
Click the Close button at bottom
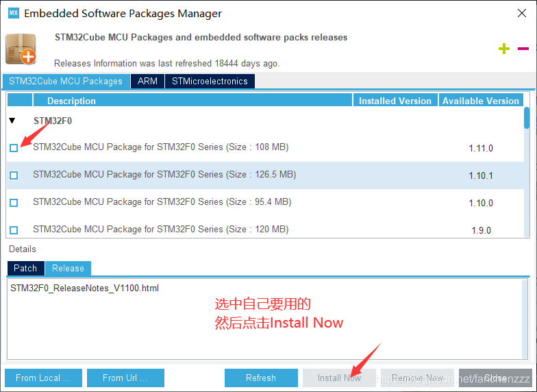tap(496, 378)
